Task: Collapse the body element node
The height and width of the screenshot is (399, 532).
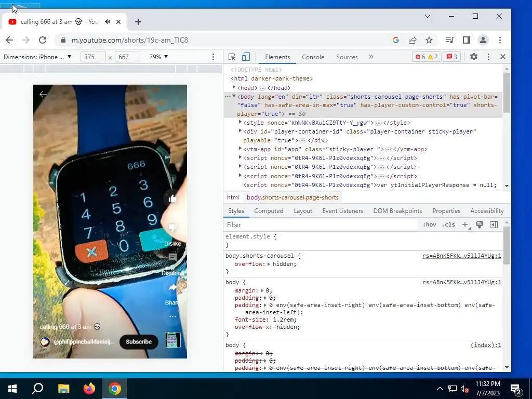Action: click(234, 96)
